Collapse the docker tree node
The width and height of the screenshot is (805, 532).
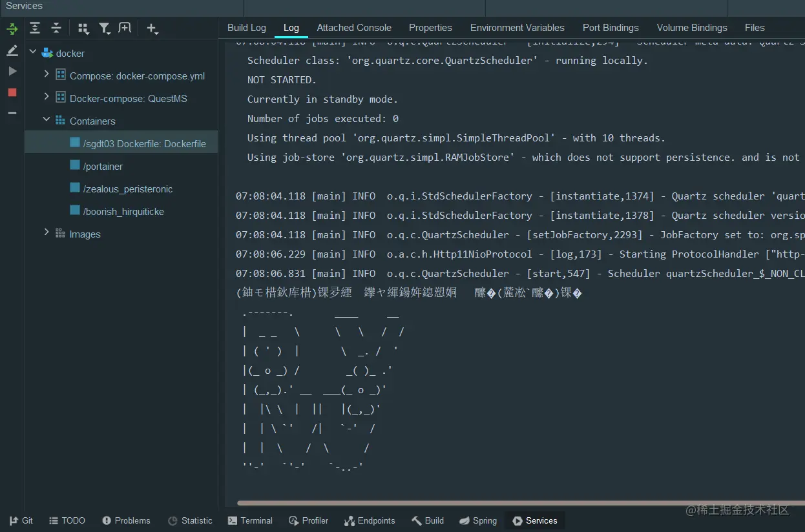33,52
